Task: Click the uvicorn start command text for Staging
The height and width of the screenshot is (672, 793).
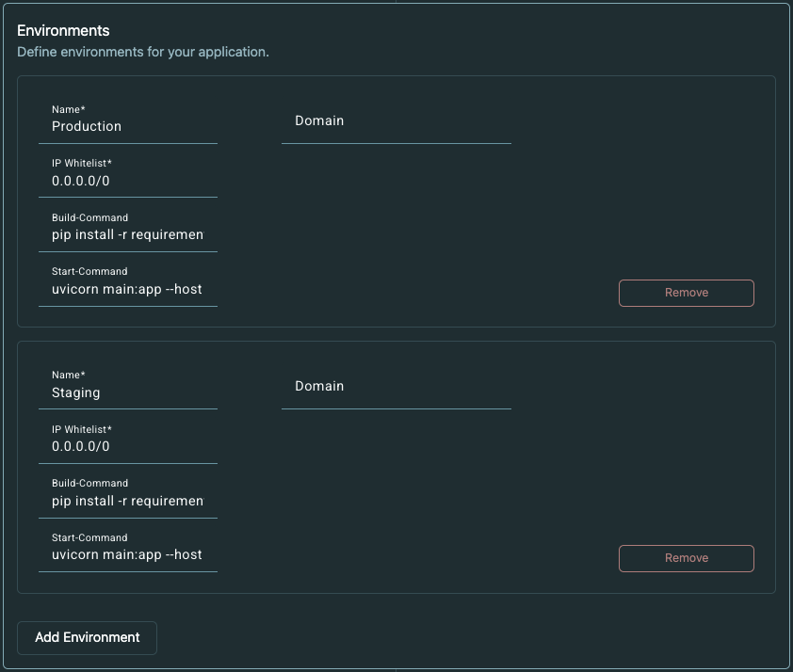Action: [x=127, y=554]
